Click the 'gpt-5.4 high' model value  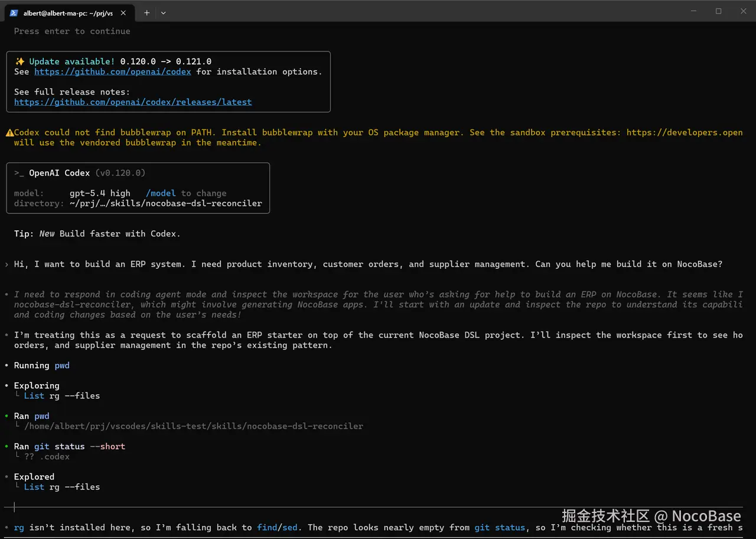[100, 193]
